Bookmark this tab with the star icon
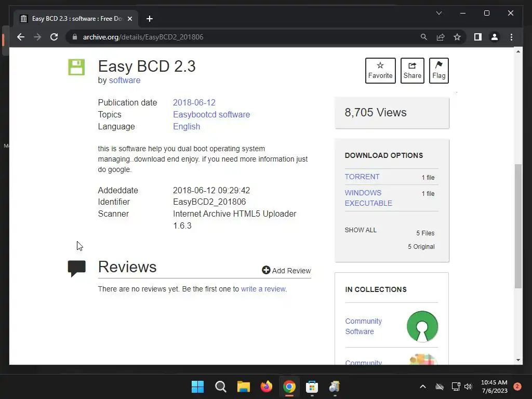This screenshot has height=399, width=532. (x=457, y=37)
